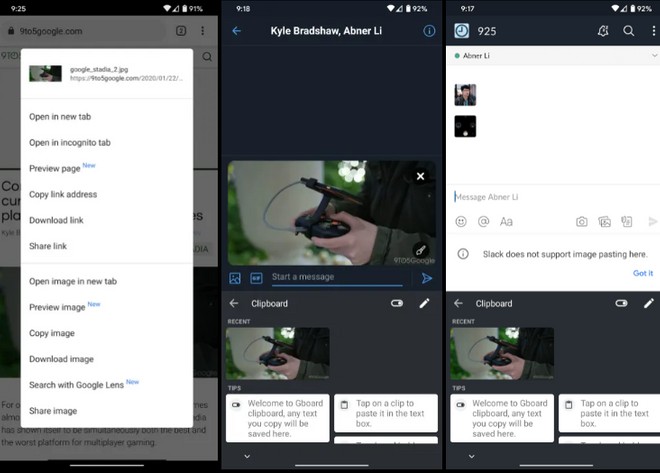
Task: Collapse the Slack keyboard with down chevron
Action: pyautogui.click(x=471, y=456)
